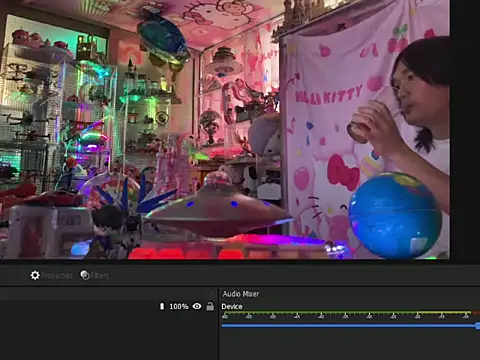Select the Device audio label
This screenshot has width=480, height=360.
pos(232,306)
